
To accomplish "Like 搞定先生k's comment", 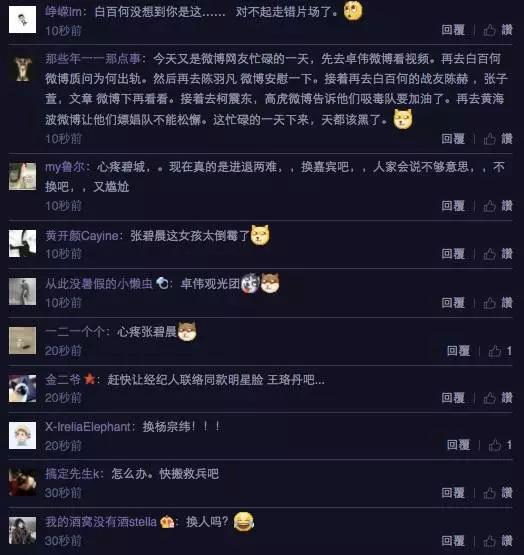I will pos(498,493).
